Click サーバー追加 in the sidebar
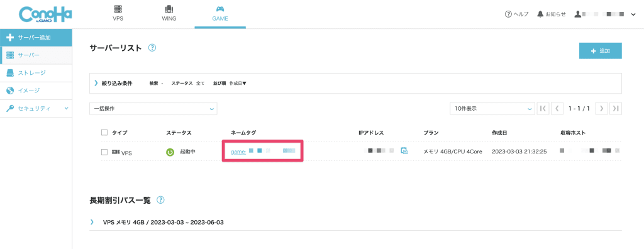The height and width of the screenshot is (249, 644). 36,37
